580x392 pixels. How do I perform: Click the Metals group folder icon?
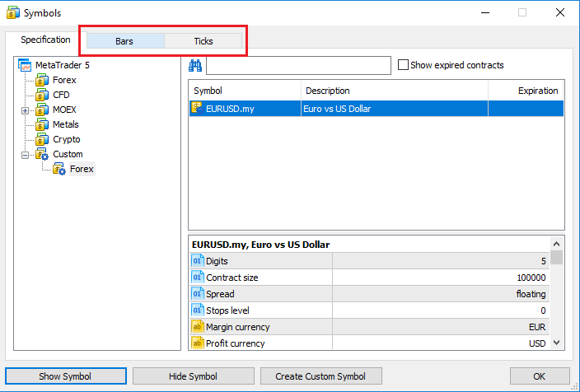42,124
